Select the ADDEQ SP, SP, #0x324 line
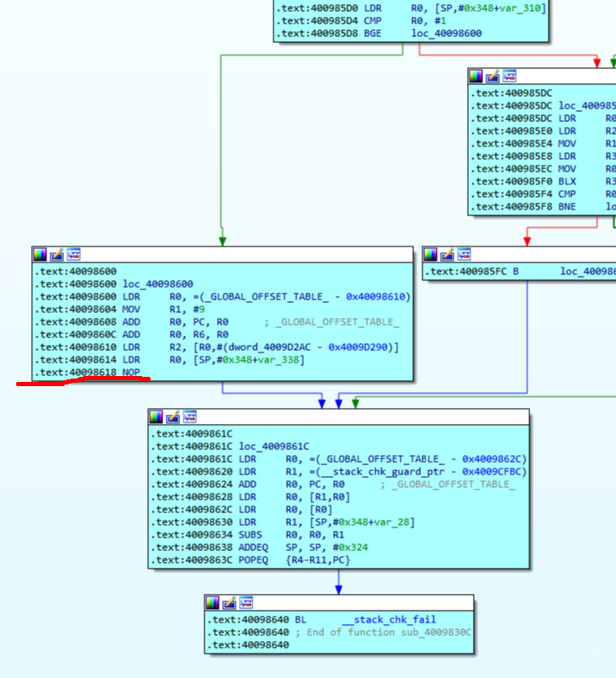This screenshot has height=678, width=616. (x=259, y=548)
